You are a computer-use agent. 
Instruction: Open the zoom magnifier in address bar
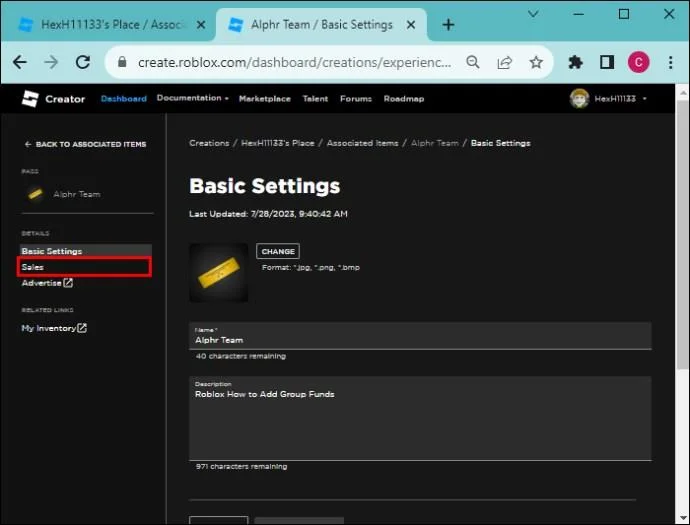tap(473, 62)
